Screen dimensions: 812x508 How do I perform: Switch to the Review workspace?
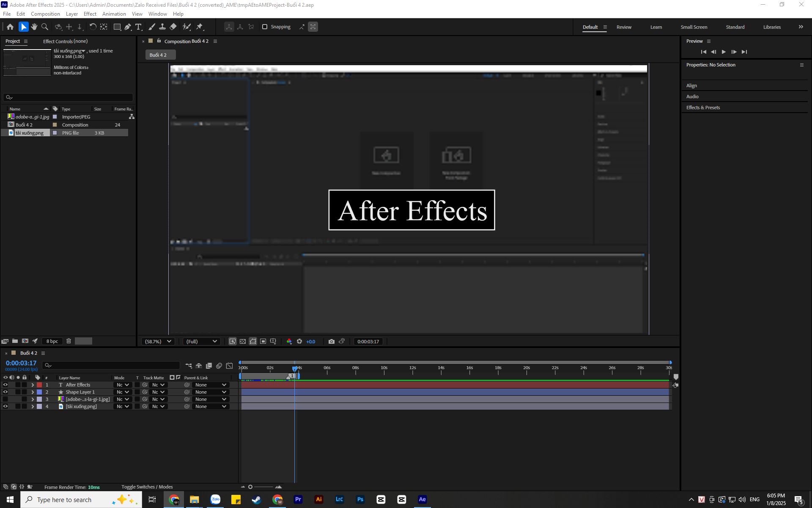pos(624,27)
